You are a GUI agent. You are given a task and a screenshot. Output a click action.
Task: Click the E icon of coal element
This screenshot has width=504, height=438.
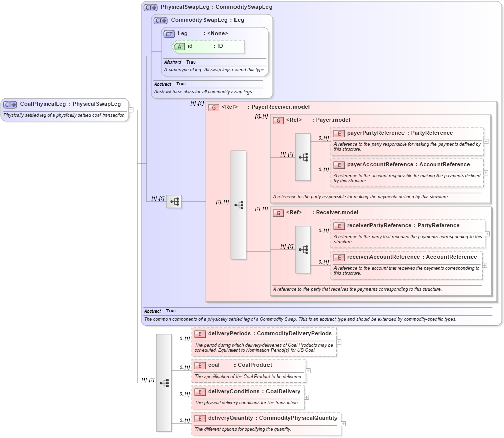(200, 365)
